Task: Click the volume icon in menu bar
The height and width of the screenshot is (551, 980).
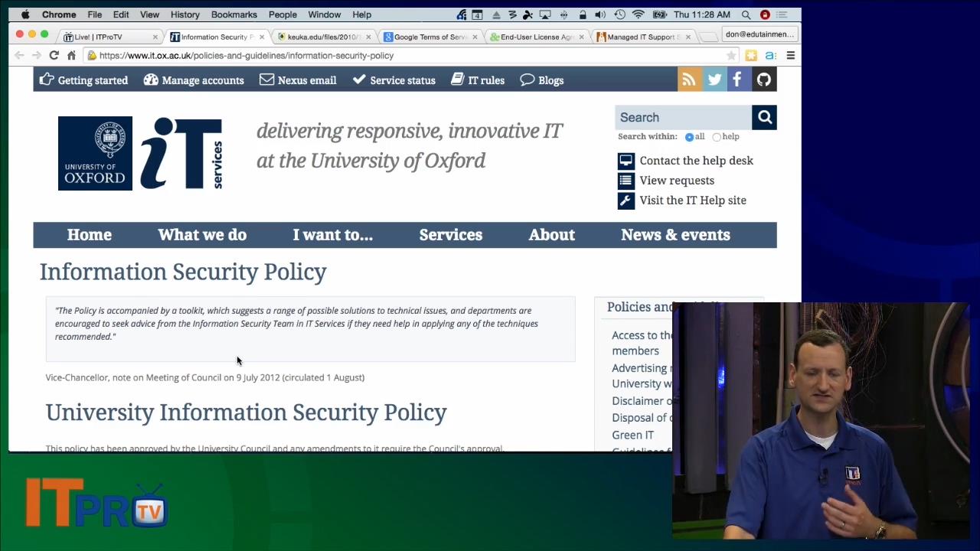Action: pos(601,15)
